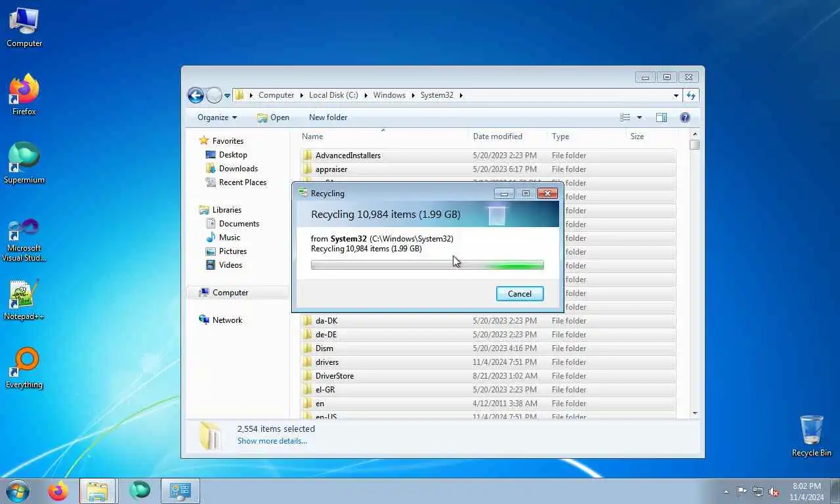
Task: Select the appraiser folder
Action: coord(488,169)
